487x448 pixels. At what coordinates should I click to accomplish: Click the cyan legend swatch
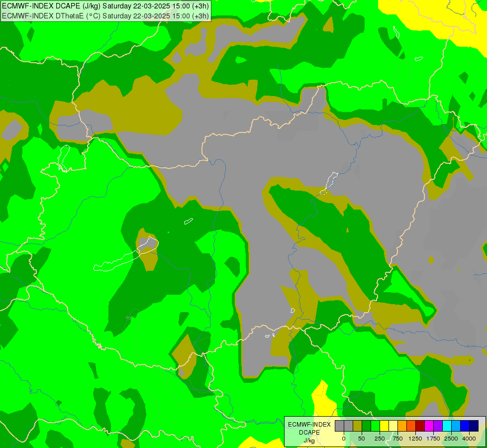pos(447,426)
